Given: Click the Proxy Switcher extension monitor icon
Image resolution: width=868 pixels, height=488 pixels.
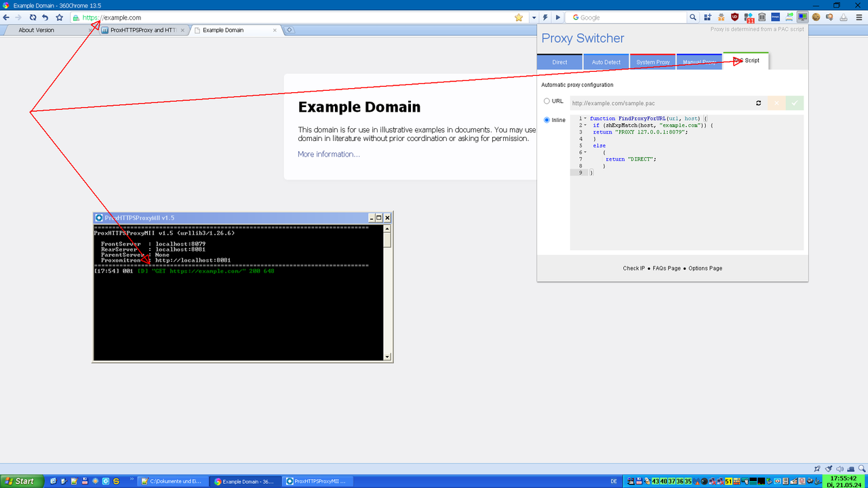Looking at the screenshot, I should coord(802,17).
